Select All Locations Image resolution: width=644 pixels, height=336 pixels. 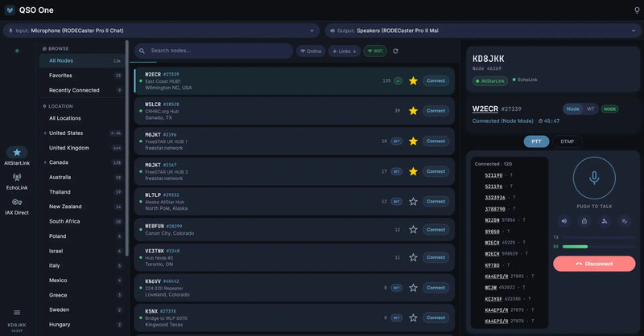[82, 118]
